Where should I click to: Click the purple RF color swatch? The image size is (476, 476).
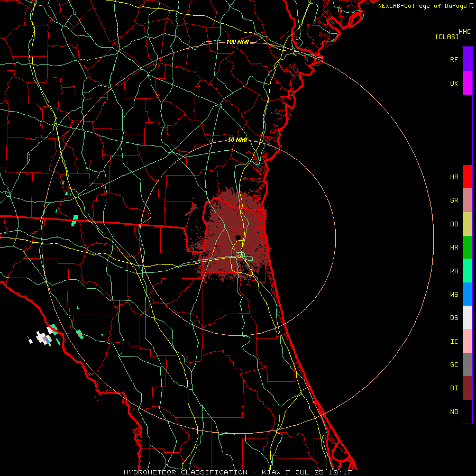(467, 59)
